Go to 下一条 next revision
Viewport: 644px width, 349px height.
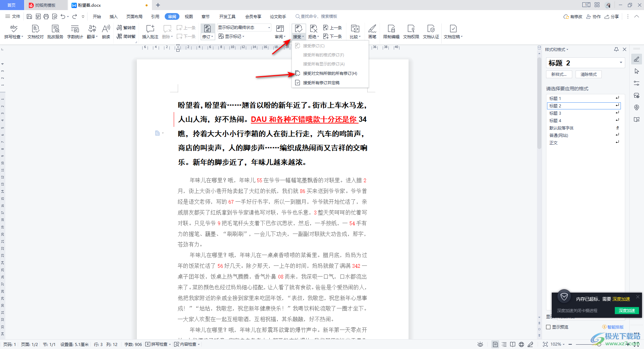[x=332, y=36]
